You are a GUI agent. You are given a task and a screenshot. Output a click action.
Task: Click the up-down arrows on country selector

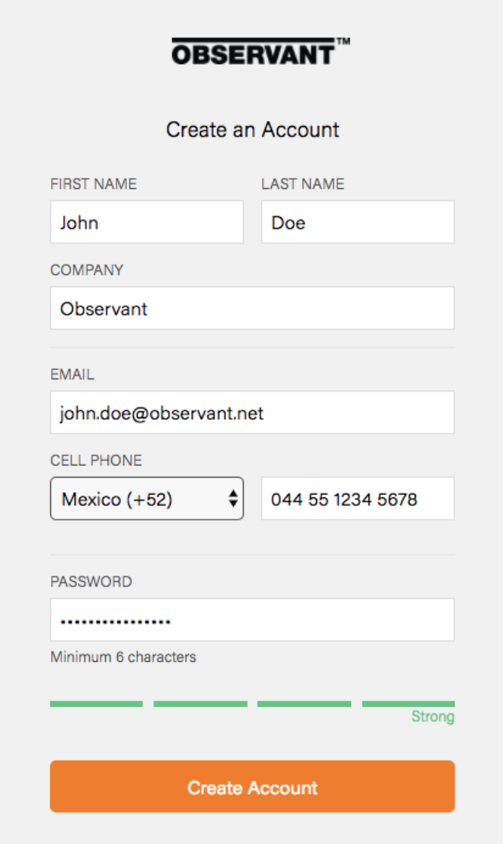tap(233, 499)
